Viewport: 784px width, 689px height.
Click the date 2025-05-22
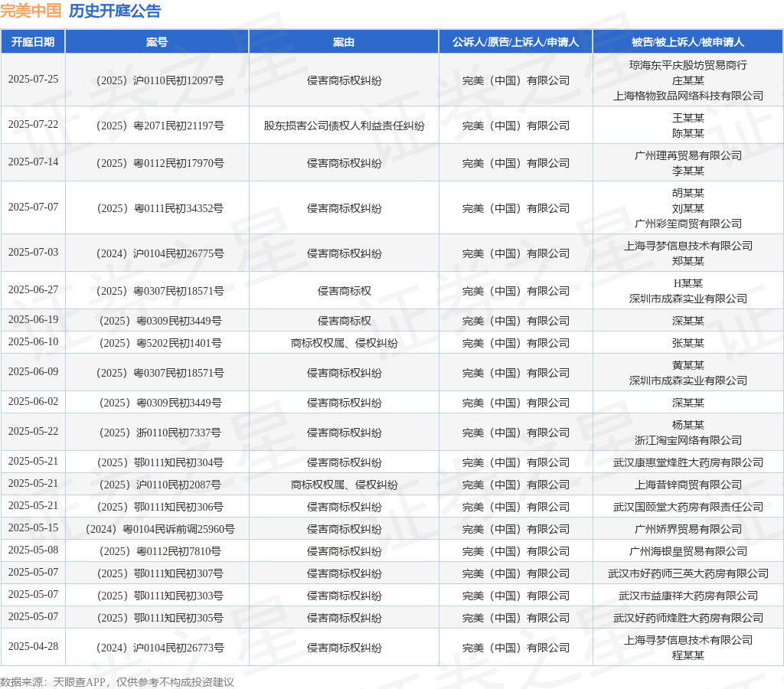pyautogui.click(x=33, y=432)
